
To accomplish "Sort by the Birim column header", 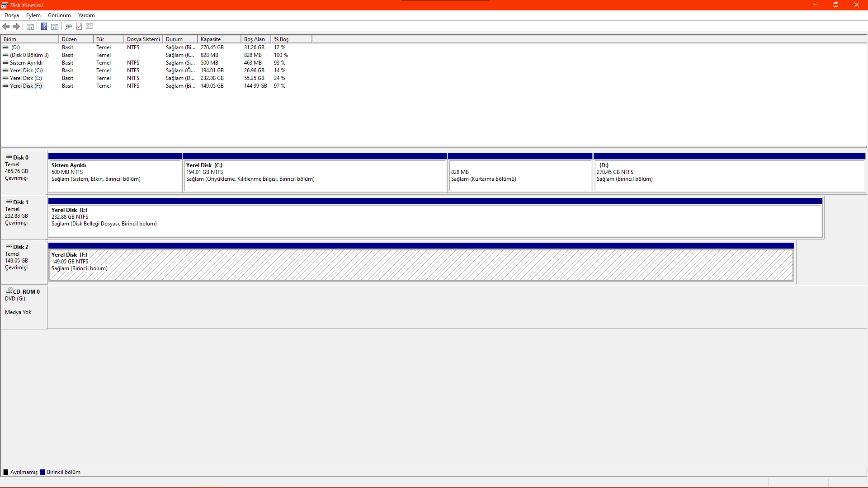I will [30, 39].
